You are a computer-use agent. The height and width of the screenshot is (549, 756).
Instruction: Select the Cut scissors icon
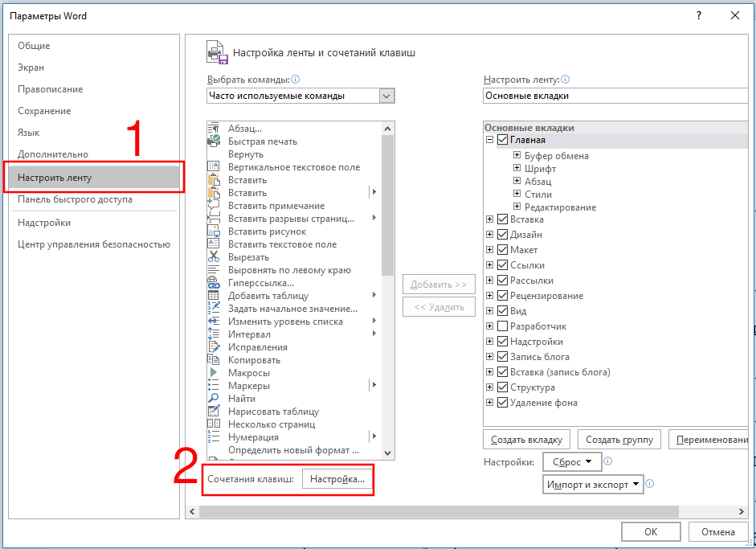214,256
